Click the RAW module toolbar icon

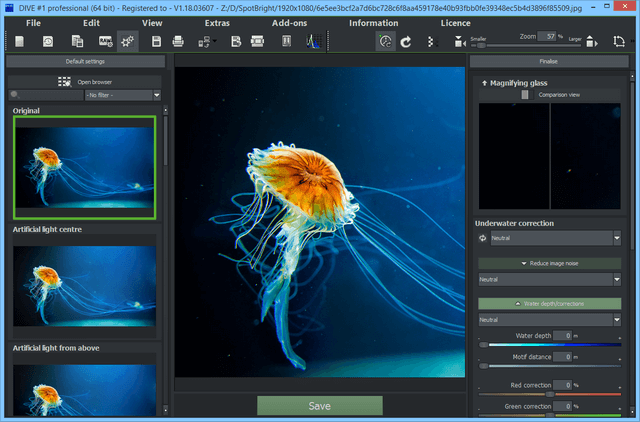[x=105, y=41]
